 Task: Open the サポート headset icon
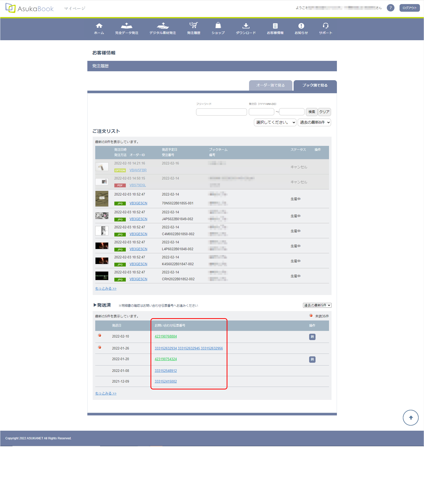(325, 26)
